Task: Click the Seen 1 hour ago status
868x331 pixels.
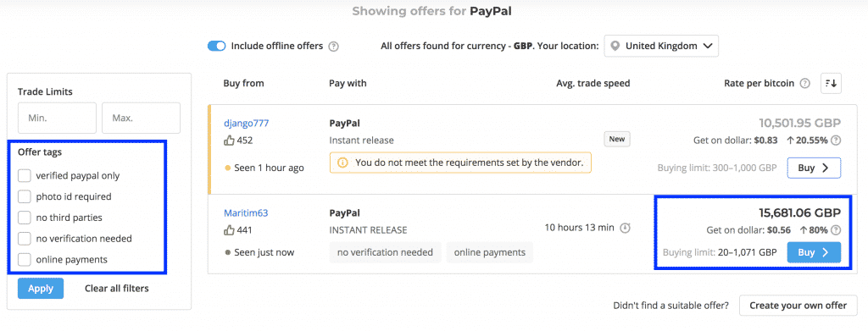Action: (x=264, y=168)
